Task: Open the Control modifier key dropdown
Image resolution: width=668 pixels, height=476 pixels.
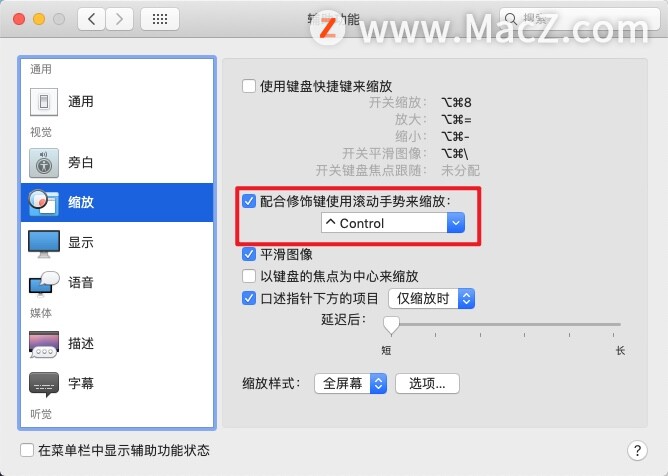Action: click(x=393, y=223)
